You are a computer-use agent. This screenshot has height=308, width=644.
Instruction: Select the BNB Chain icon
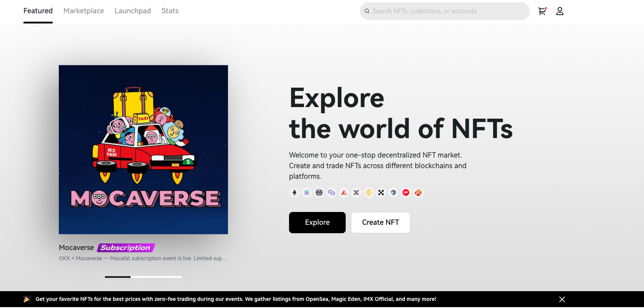click(369, 192)
